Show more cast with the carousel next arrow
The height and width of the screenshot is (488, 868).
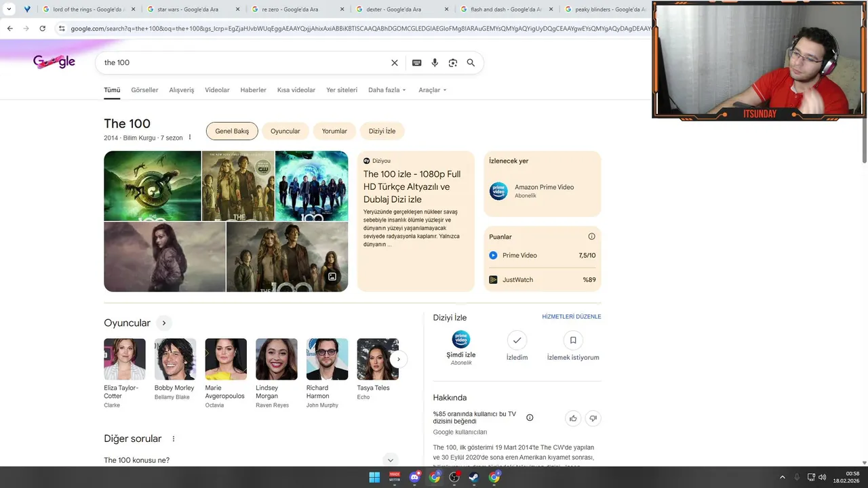pos(399,359)
